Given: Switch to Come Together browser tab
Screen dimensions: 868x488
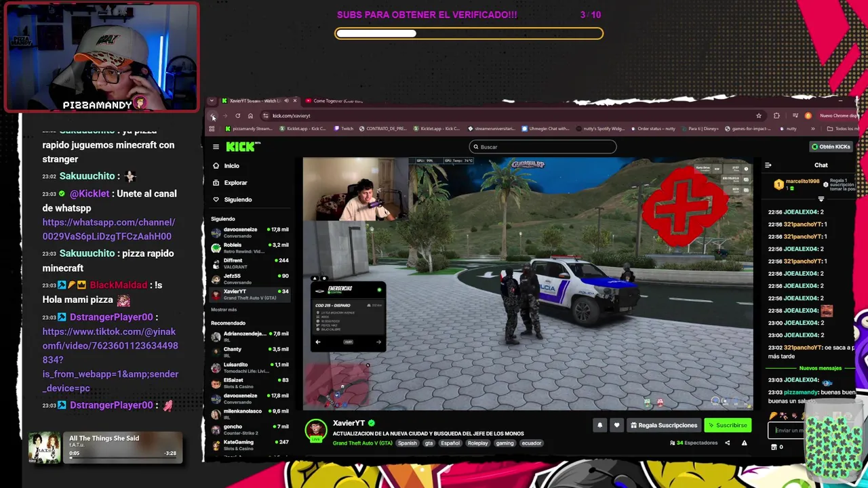Looking at the screenshot, I should [338, 101].
